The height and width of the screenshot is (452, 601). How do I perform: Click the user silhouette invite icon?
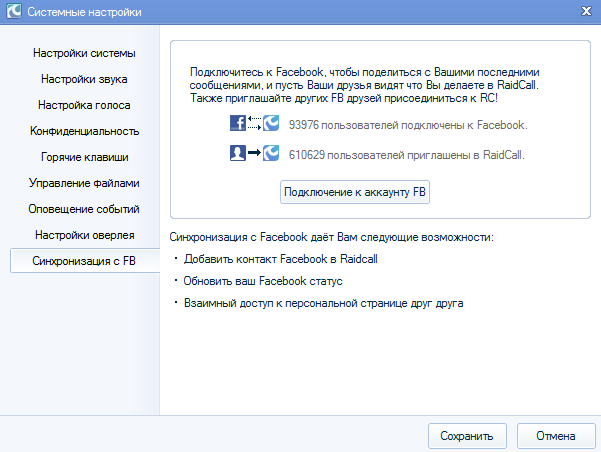click(x=238, y=153)
